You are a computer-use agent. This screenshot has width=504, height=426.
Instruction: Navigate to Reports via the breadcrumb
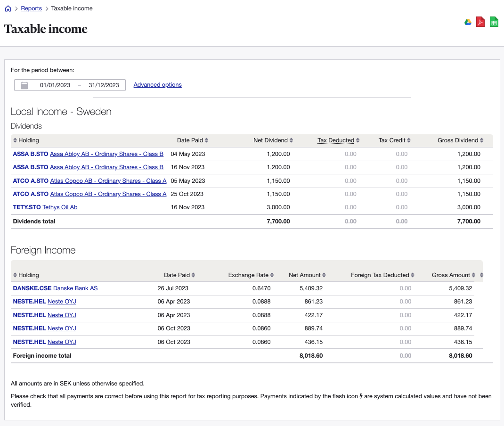coord(31,8)
